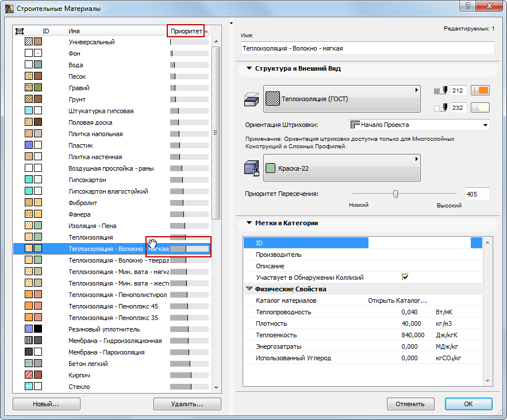
Task: Click the Теплоемкость value 840,000
Action: [413, 335]
